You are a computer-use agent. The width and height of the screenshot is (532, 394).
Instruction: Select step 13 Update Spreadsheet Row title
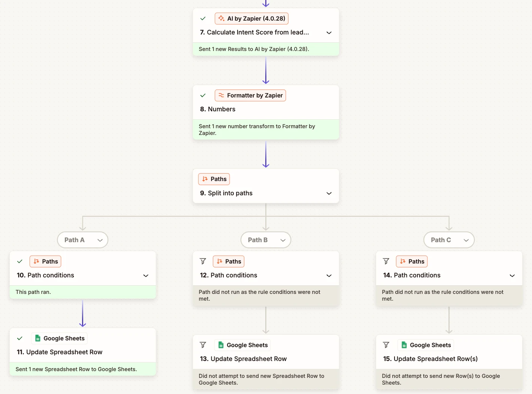243,359
